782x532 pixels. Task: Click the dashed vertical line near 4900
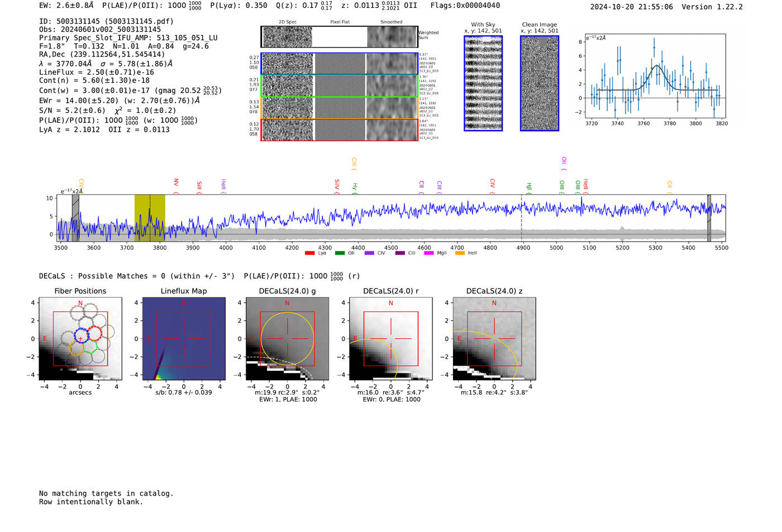tap(522, 218)
